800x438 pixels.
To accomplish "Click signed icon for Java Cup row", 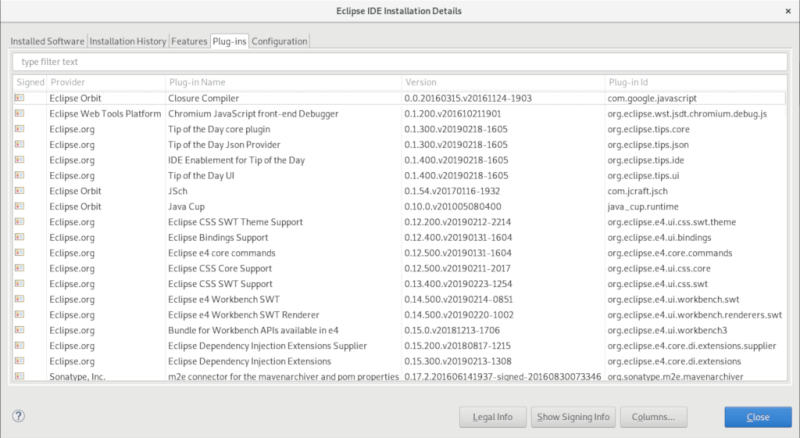I will click(x=19, y=206).
